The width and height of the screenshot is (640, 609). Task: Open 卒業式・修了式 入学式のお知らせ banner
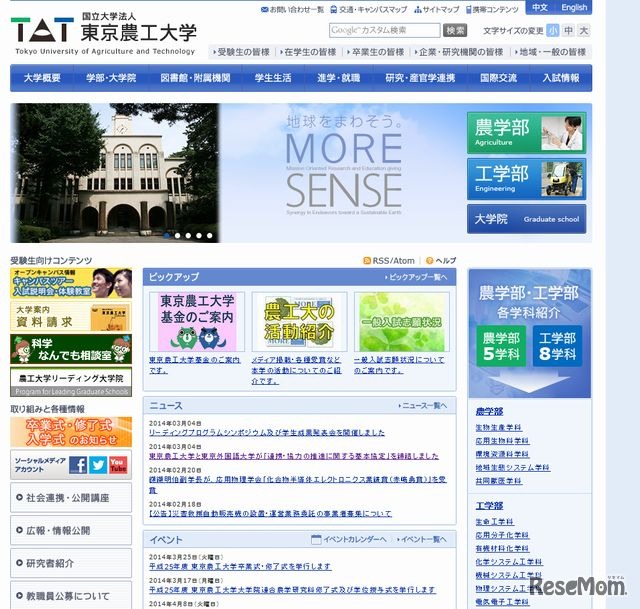pyautogui.click(x=71, y=432)
